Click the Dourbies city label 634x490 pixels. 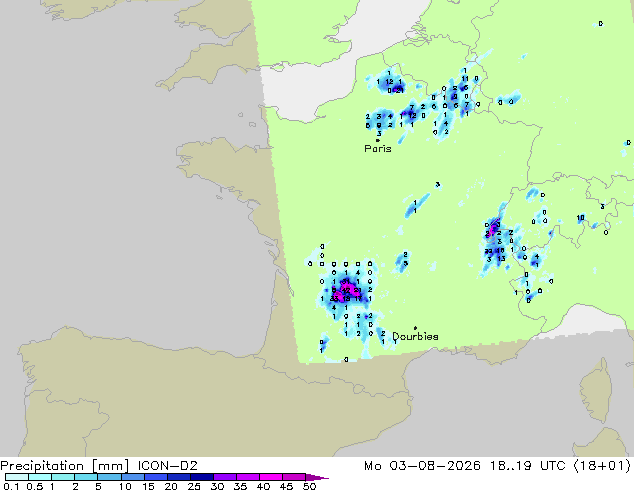tap(415, 336)
